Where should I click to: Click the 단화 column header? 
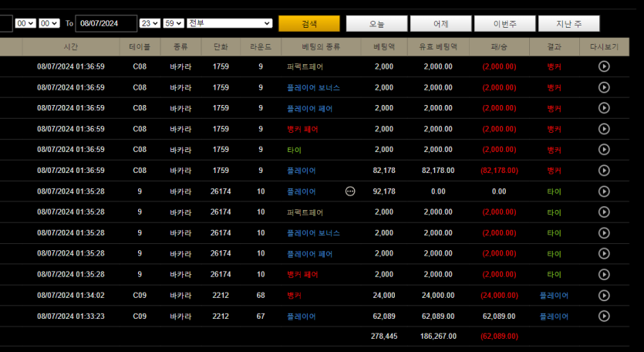[221, 47]
